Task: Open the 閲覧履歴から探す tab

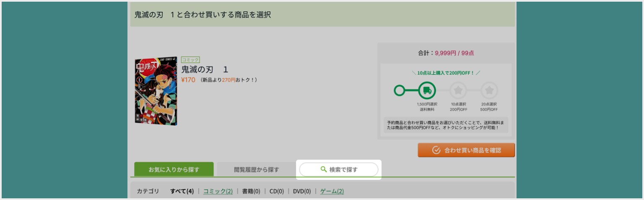Action: tap(256, 170)
